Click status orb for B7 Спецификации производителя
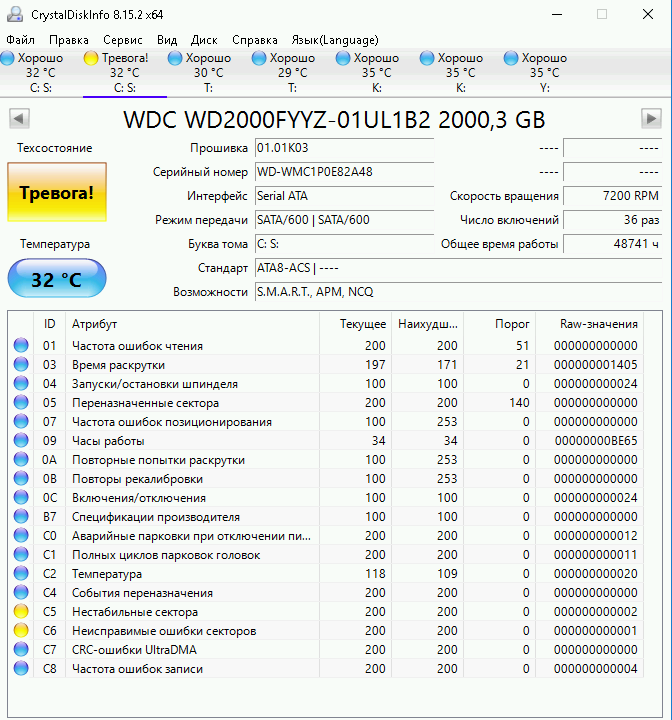 (x=21, y=517)
